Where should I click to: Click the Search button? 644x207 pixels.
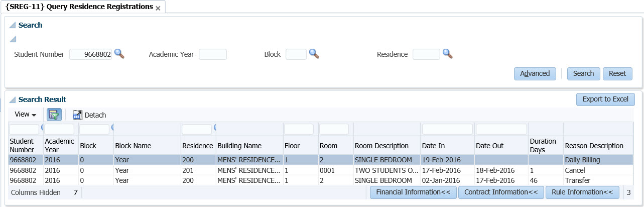coord(583,73)
